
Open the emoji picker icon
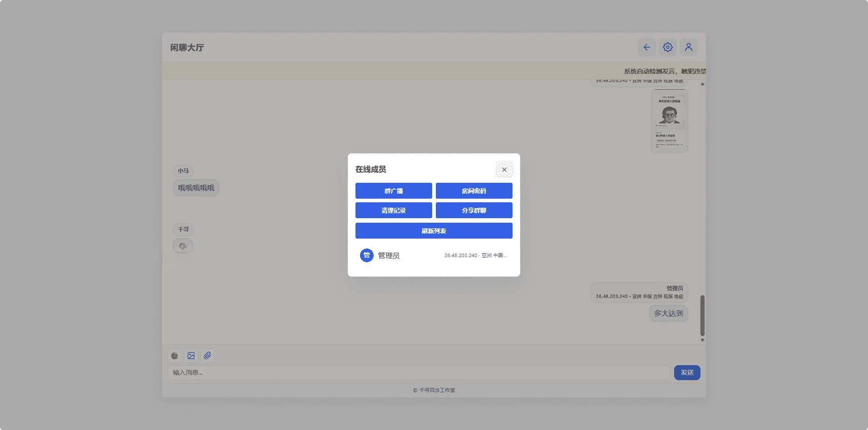tap(175, 356)
